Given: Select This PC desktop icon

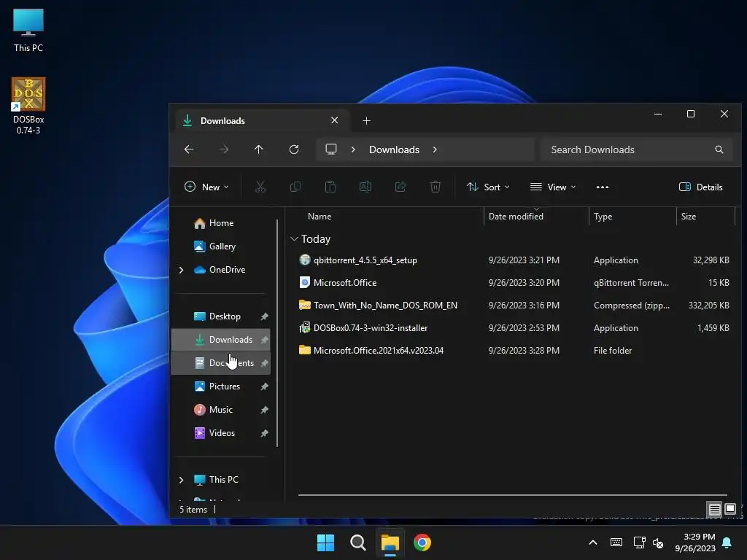Looking at the screenshot, I should point(28,31).
